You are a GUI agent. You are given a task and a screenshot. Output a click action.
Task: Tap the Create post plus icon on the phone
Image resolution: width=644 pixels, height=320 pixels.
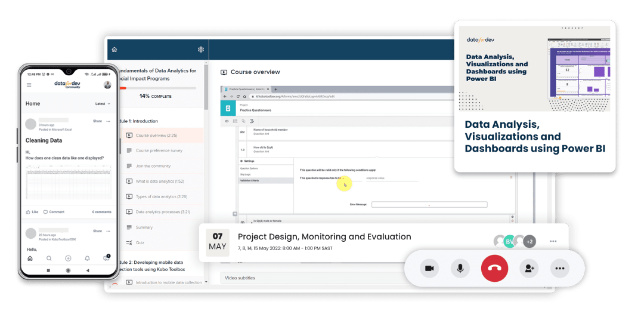coord(68,259)
